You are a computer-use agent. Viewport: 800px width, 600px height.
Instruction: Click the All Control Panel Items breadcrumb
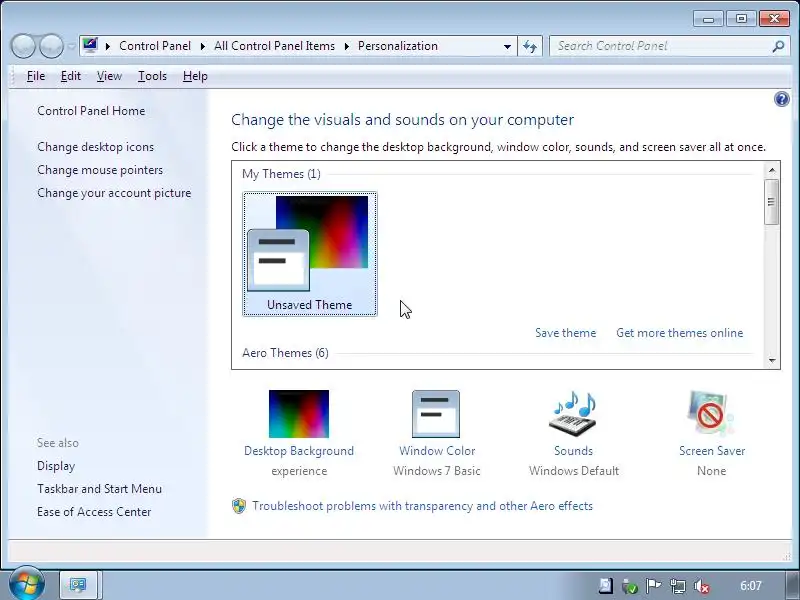[x=274, y=46]
